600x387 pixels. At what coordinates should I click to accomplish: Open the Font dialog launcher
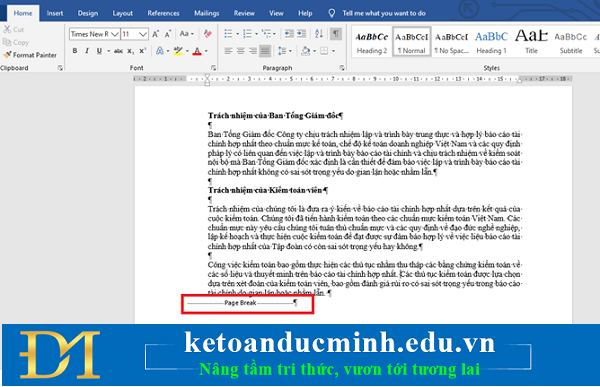click(x=214, y=68)
